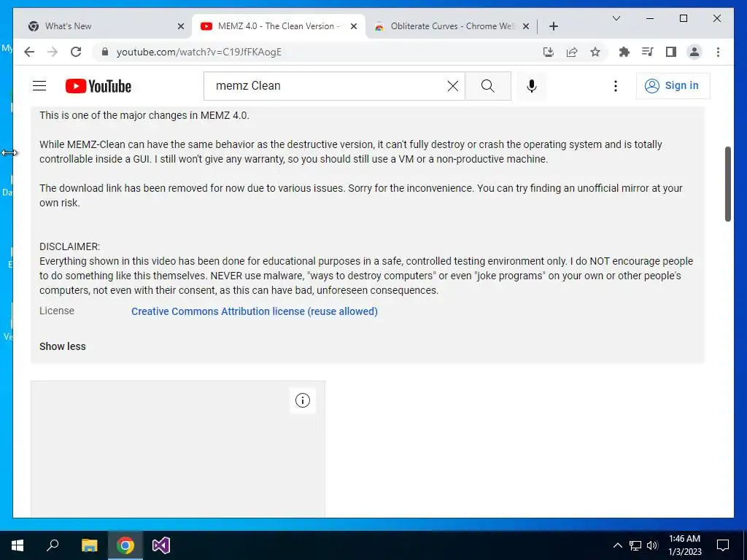Bookmark this page with star icon
The height and width of the screenshot is (560, 747).
(x=595, y=52)
